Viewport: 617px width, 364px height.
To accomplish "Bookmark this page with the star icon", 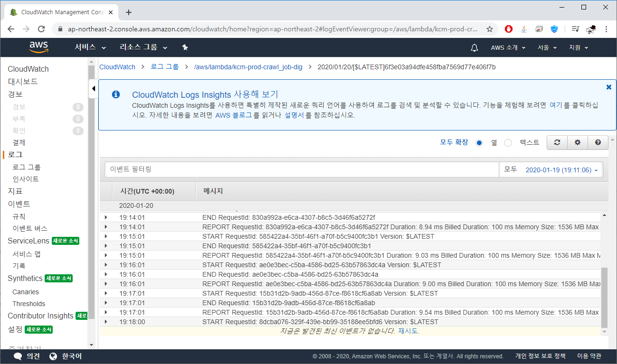I will pos(489,29).
